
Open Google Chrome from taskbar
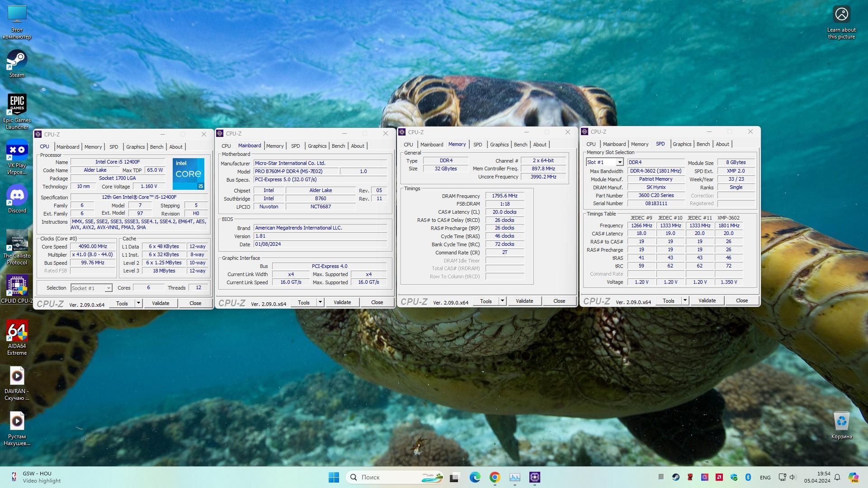(x=495, y=477)
